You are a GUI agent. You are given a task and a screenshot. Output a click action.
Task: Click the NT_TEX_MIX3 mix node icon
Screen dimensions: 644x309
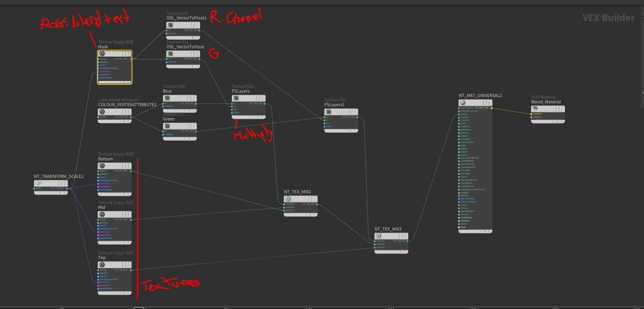379,236
